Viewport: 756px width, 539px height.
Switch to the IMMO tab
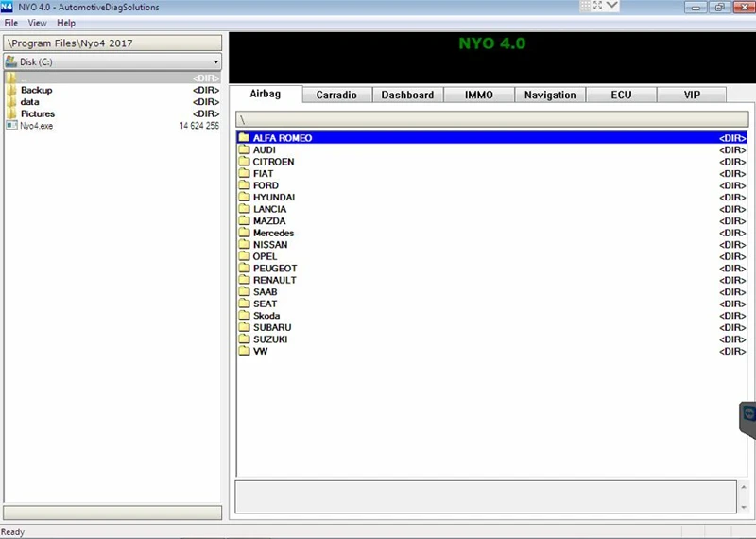tap(479, 96)
